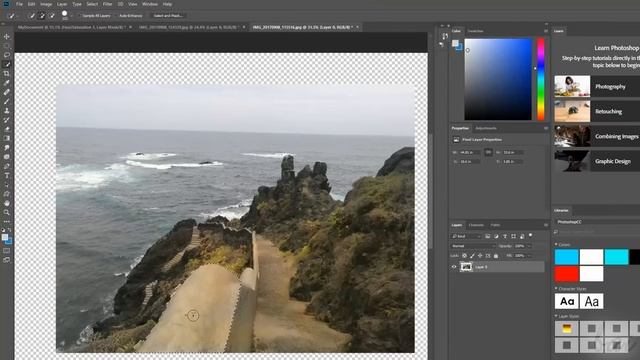Lock image pixels with brush icon
640x360 pixels.
pyautogui.click(x=472, y=256)
